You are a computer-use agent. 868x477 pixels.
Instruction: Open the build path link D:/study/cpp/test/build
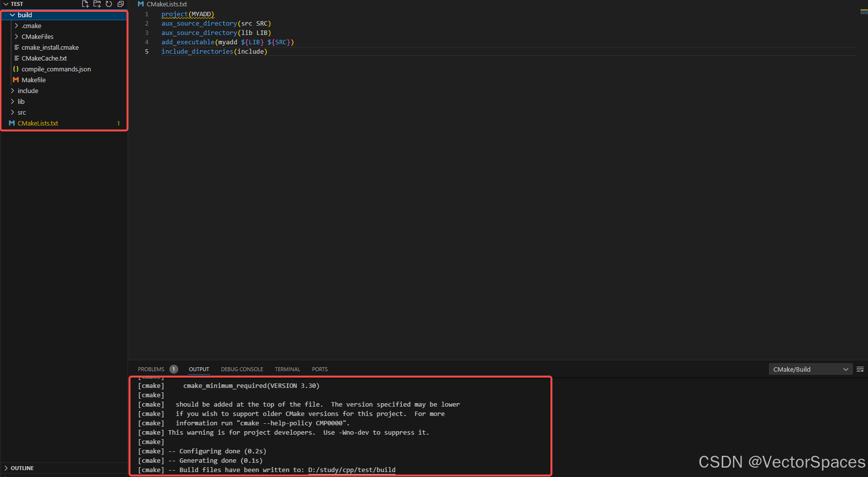point(351,470)
